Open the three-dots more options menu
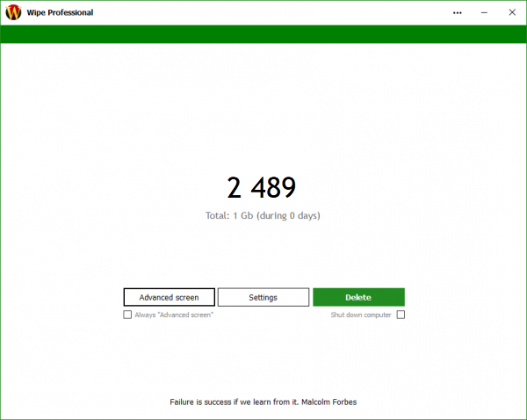 tap(457, 13)
